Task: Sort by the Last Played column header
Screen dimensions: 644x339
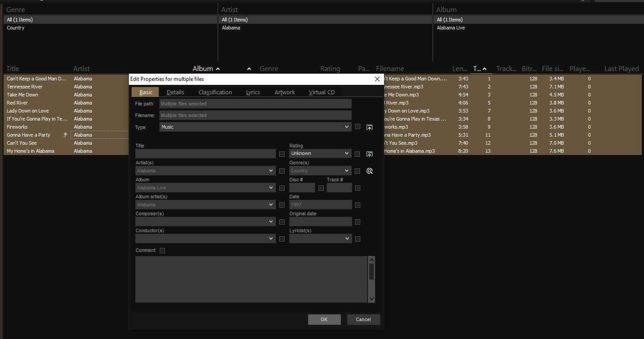Action: point(621,68)
